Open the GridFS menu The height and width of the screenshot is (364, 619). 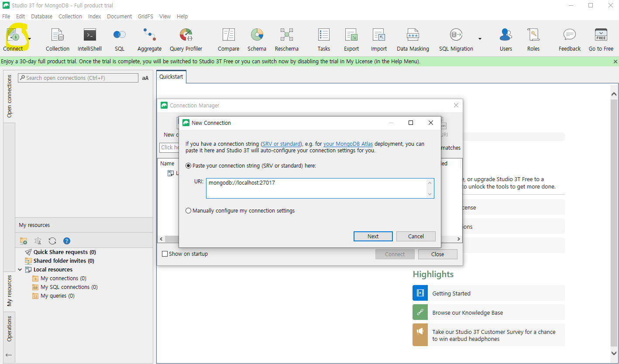[145, 16]
